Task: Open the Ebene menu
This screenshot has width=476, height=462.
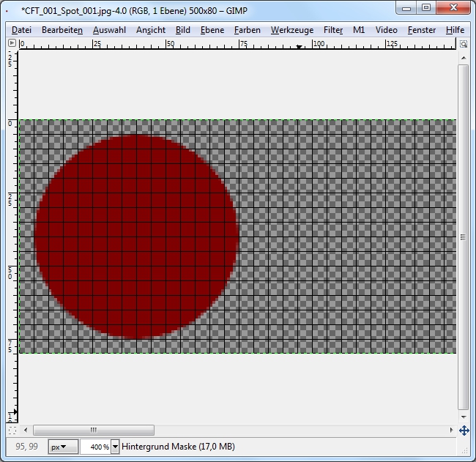Action: pyautogui.click(x=212, y=30)
